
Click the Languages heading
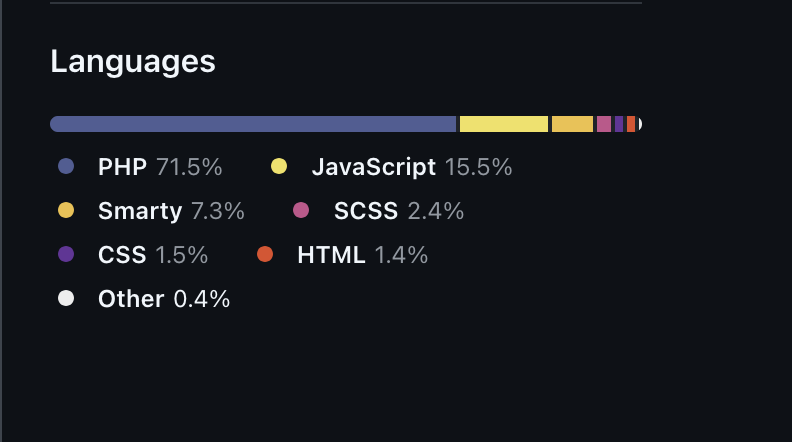click(132, 61)
